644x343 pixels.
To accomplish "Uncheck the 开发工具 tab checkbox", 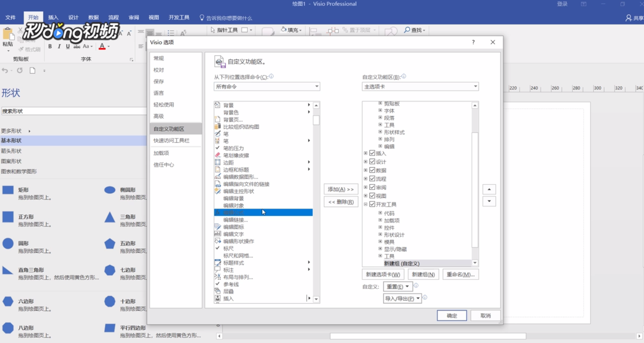I will click(x=372, y=205).
